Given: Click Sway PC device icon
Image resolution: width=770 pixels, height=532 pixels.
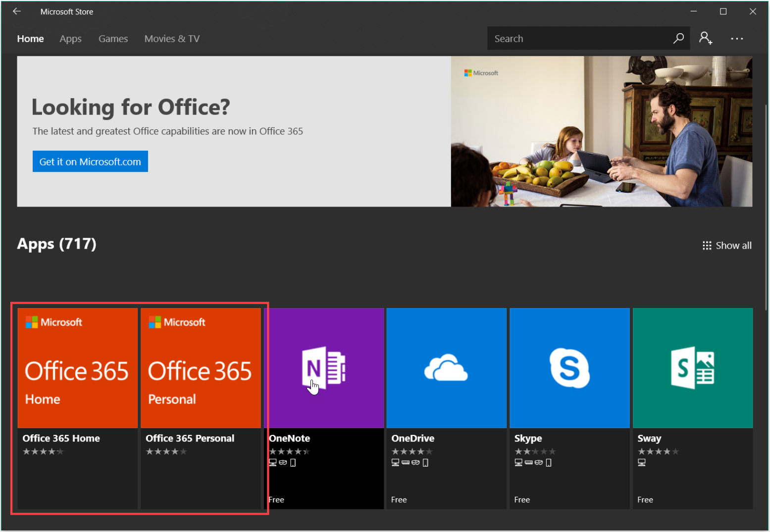Looking at the screenshot, I should pyautogui.click(x=642, y=463).
